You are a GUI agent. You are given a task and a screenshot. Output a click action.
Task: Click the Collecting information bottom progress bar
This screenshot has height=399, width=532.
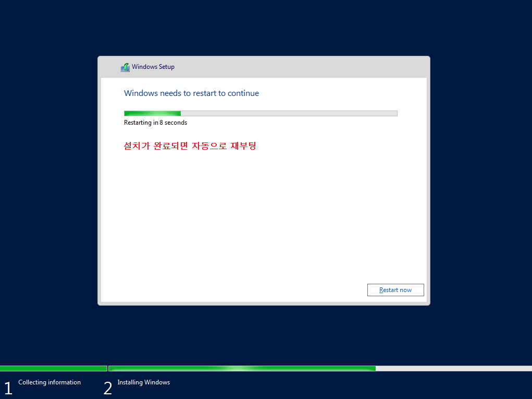54,368
